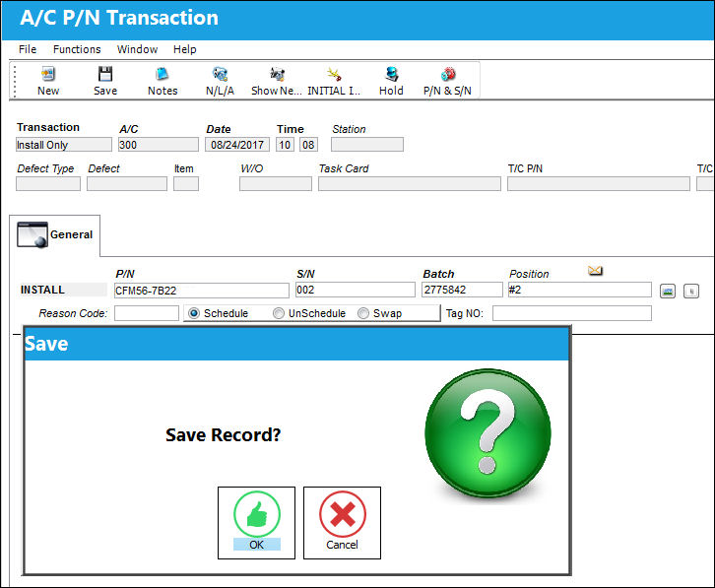
Task: Click the Time hour field showing 10
Action: tap(285, 145)
